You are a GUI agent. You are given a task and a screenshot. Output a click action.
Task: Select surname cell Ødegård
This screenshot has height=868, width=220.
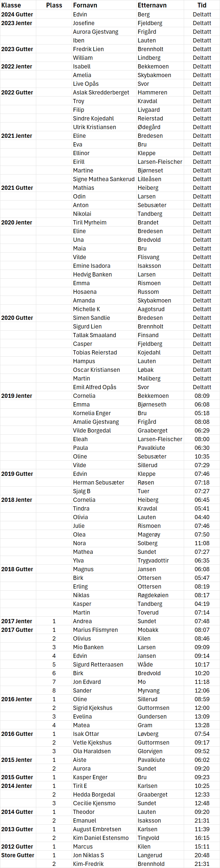149,127
